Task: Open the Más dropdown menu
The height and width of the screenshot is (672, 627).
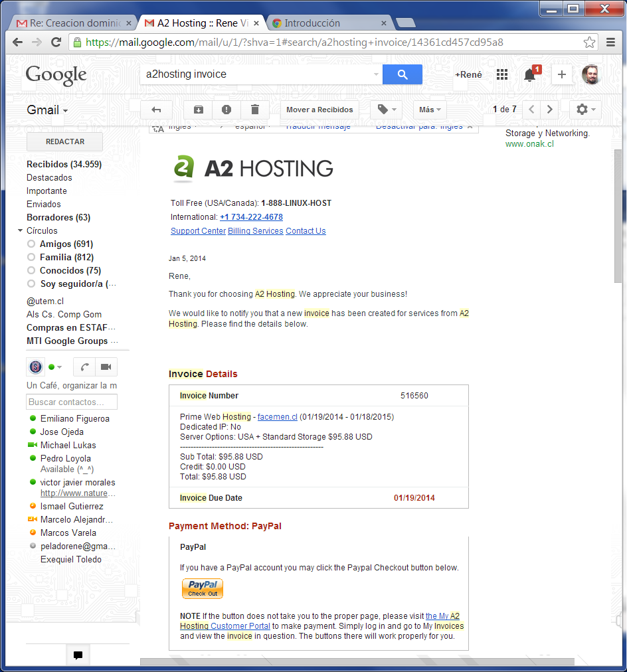Action: click(430, 110)
